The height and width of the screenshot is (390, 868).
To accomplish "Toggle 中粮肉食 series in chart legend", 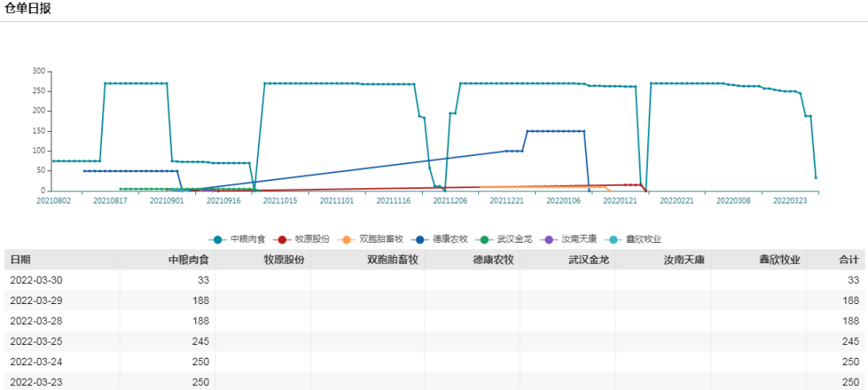I will pos(241,239).
